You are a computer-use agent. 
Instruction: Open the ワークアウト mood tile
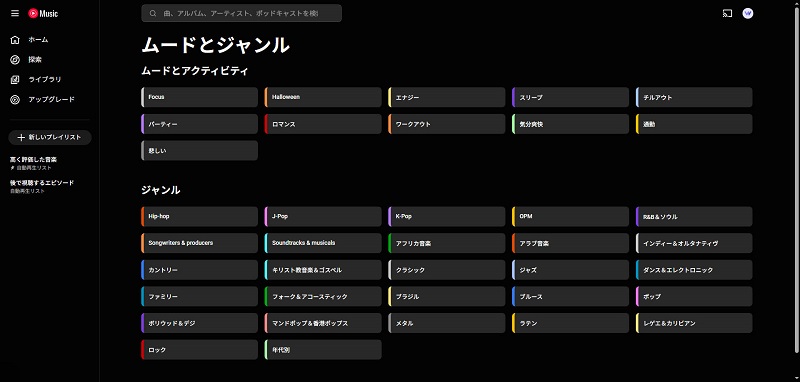point(447,124)
